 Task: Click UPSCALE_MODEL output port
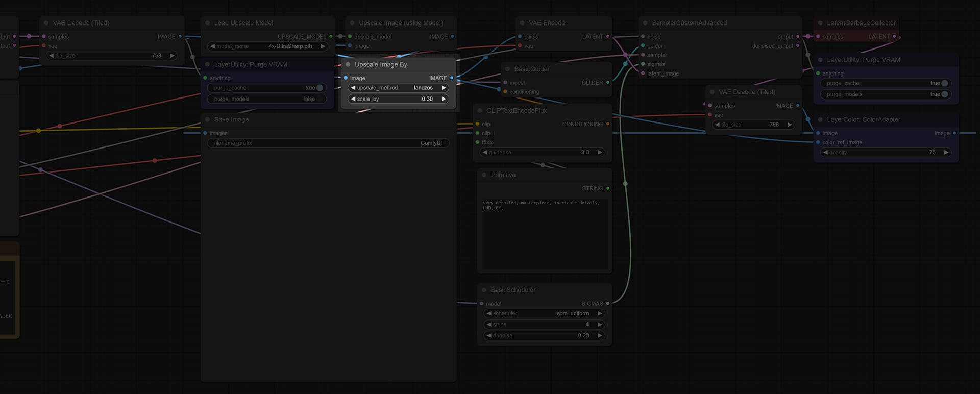click(x=331, y=37)
